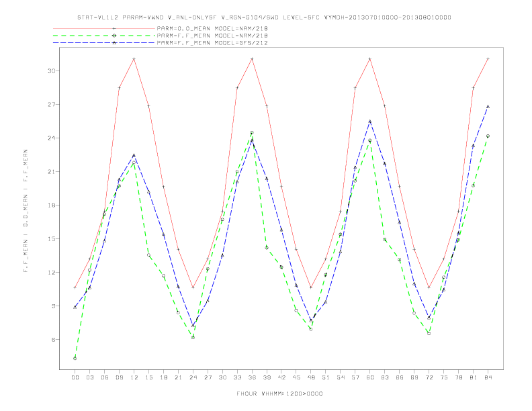
Task: Click the red plus data point at hour 84
Action: click(x=488, y=58)
